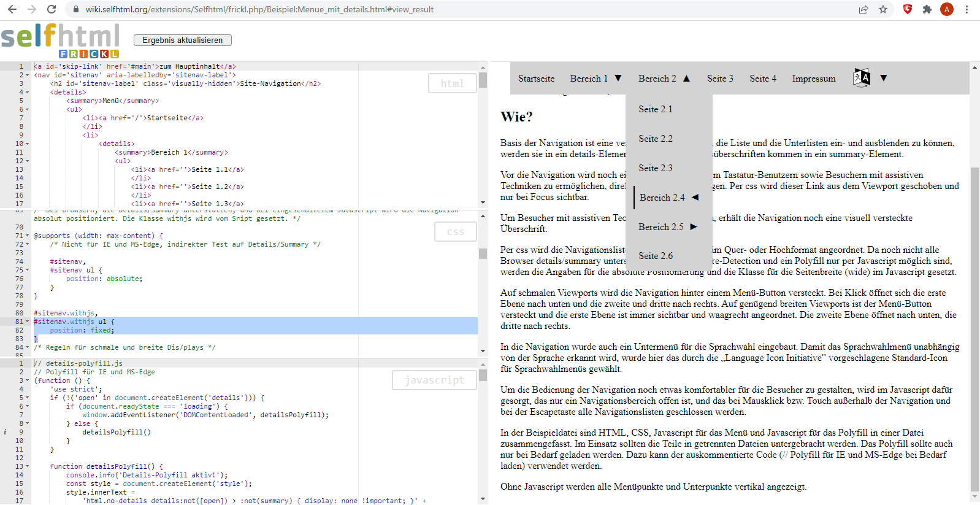Open the red shield extension icon
980x505 pixels.
point(908,9)
